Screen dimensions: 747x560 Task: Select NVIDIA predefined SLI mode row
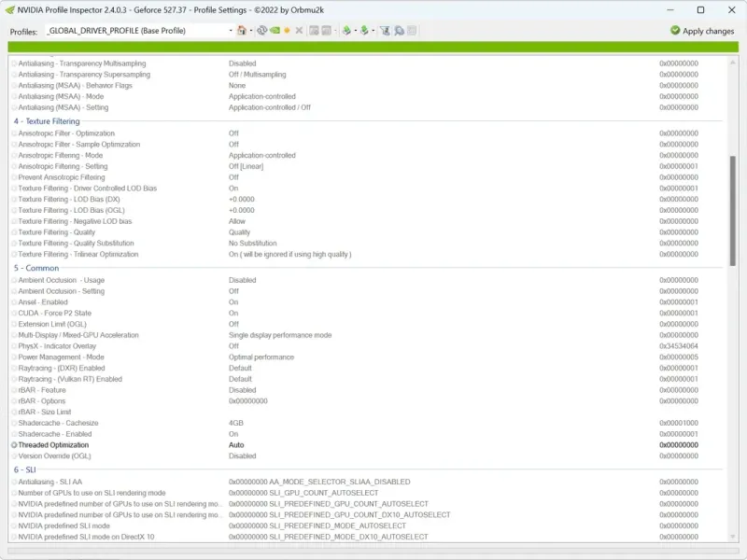pyautogui.click(x=367, y=525)
